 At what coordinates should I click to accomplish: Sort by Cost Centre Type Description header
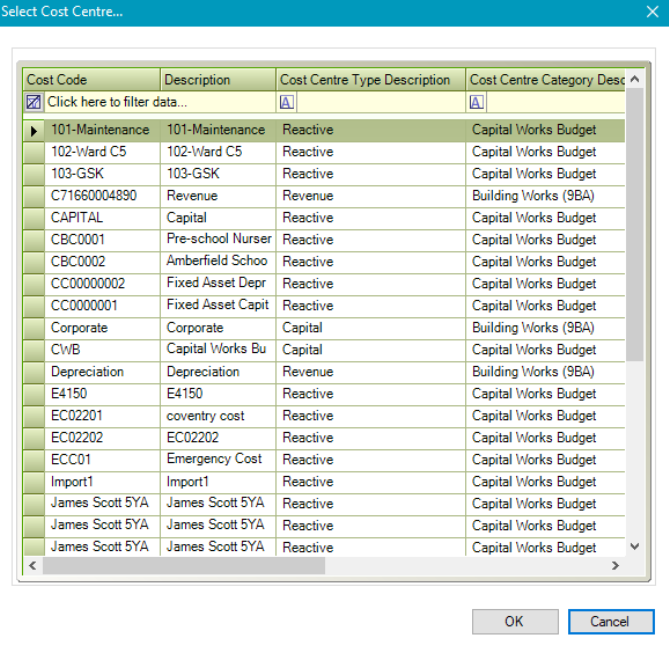370,80
